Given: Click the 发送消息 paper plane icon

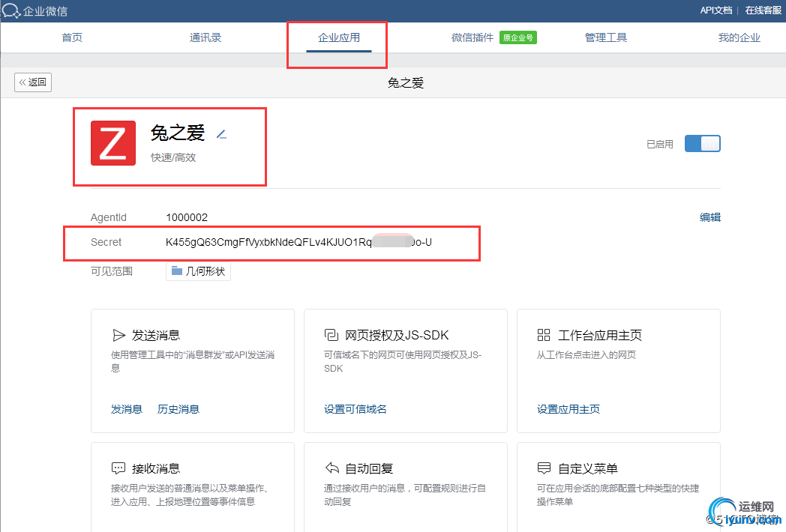Looking at the screenshot, I should pos(118,335).
